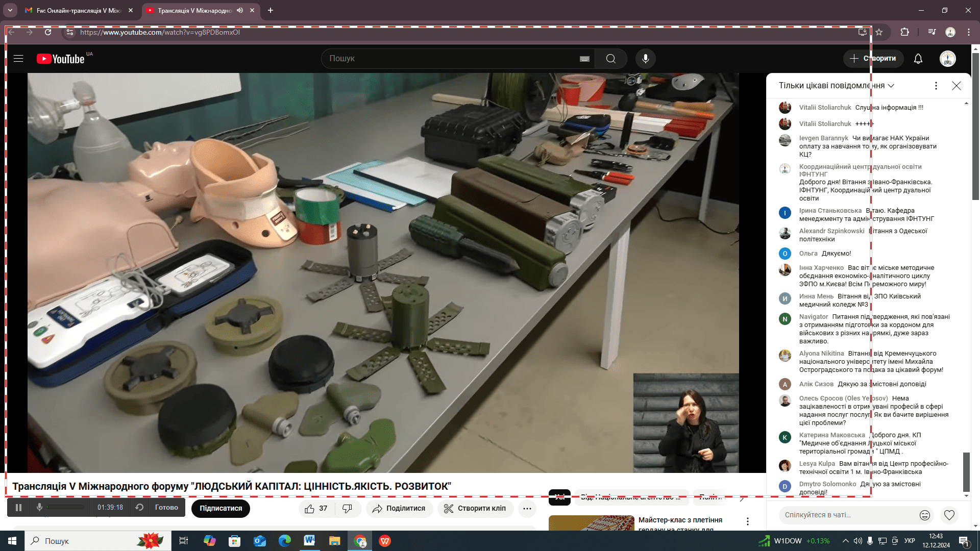
Task: Click the Windows taskbar search box 'Пошук'
Action: (x=98, y=541)
